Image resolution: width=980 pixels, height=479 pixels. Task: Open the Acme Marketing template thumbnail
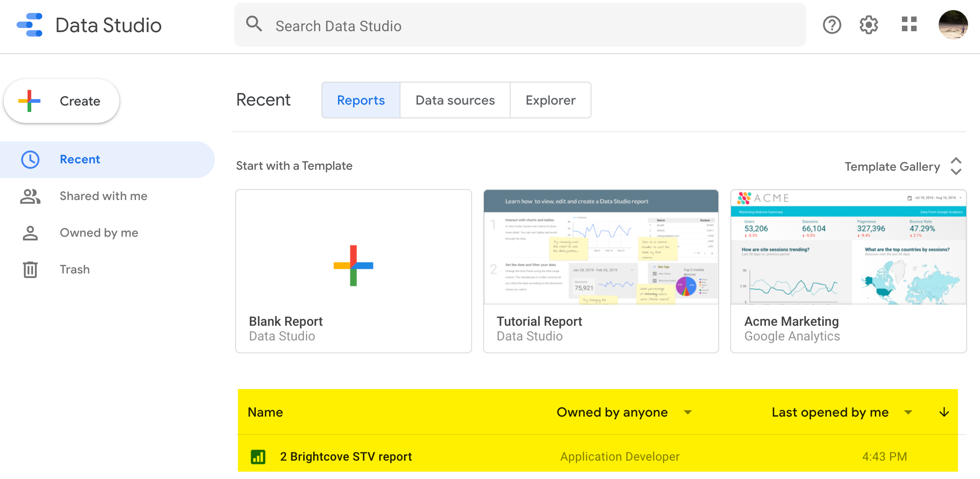[x=849, y=247]
